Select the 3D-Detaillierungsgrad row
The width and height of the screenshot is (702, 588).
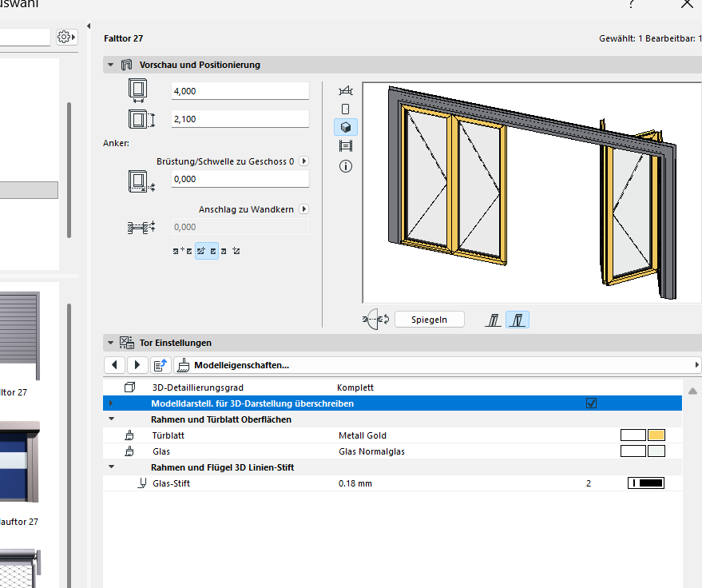393,387
